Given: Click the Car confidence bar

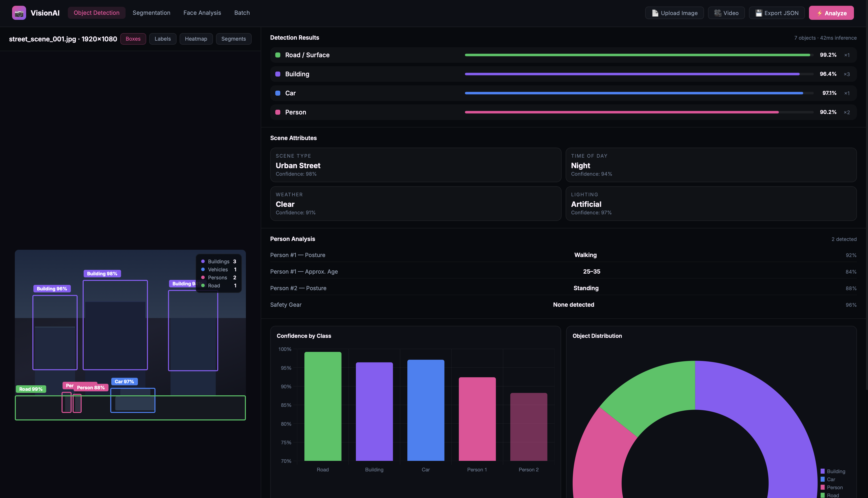Looking at the screenshot, I should click(639, 93).
